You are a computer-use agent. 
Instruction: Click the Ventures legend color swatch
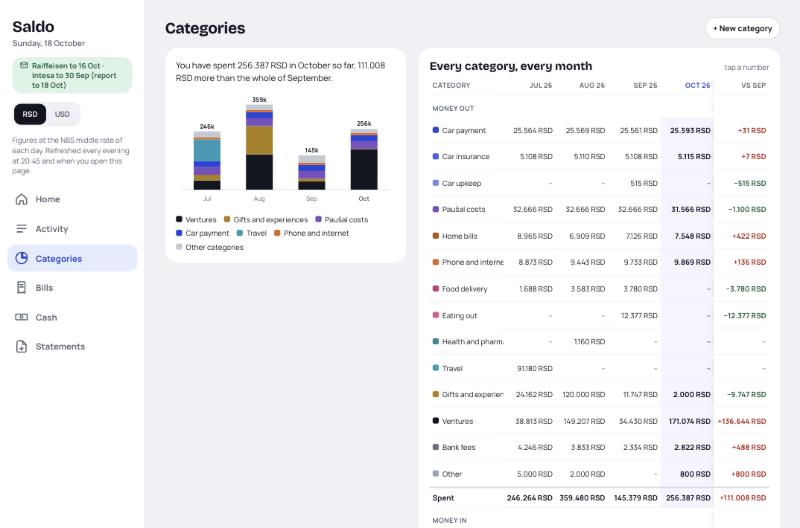pyautogui.click(x=179, y=219)
